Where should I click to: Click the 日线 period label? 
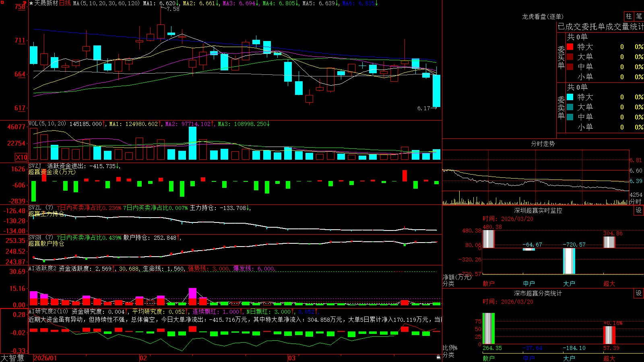pyautogui.click(x=65, y=3)
